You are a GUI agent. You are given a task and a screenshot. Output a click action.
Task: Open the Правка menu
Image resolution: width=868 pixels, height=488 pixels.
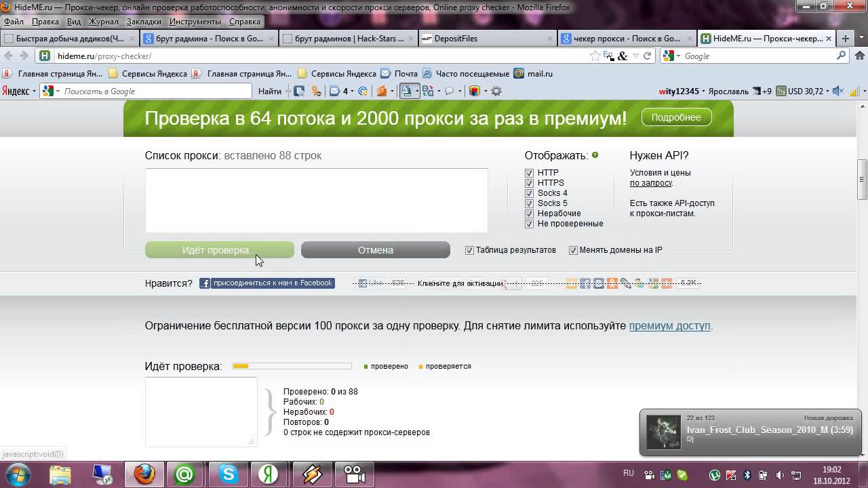click(x=45, y=22)
